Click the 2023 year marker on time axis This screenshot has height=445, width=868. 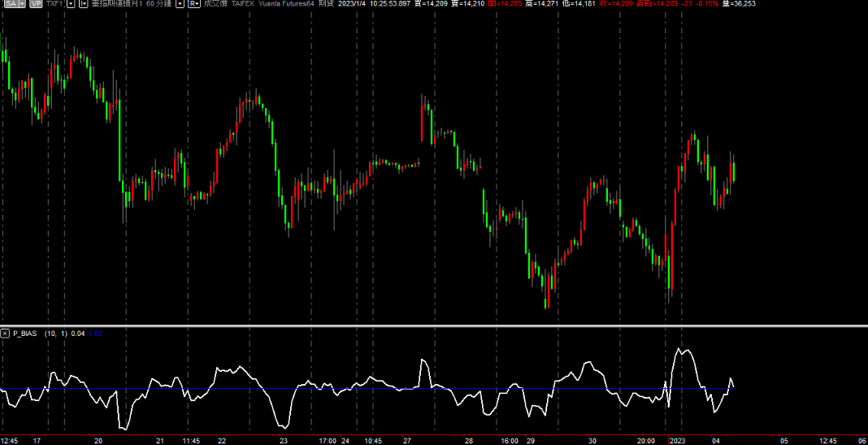click(x=676, y=440)
